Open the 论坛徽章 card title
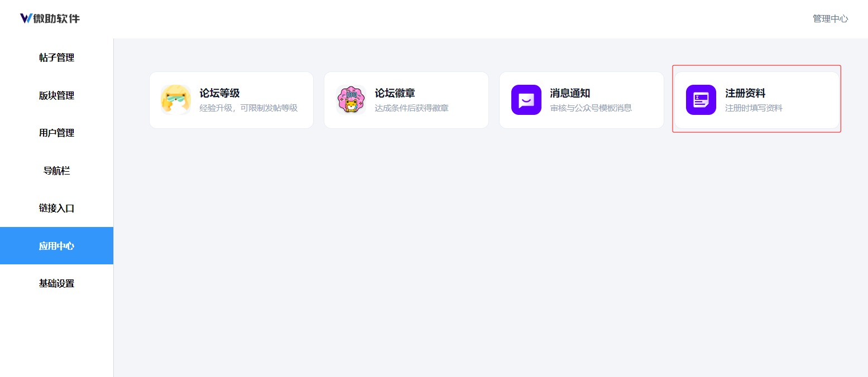Screen dimensions: 868x377 395,93
